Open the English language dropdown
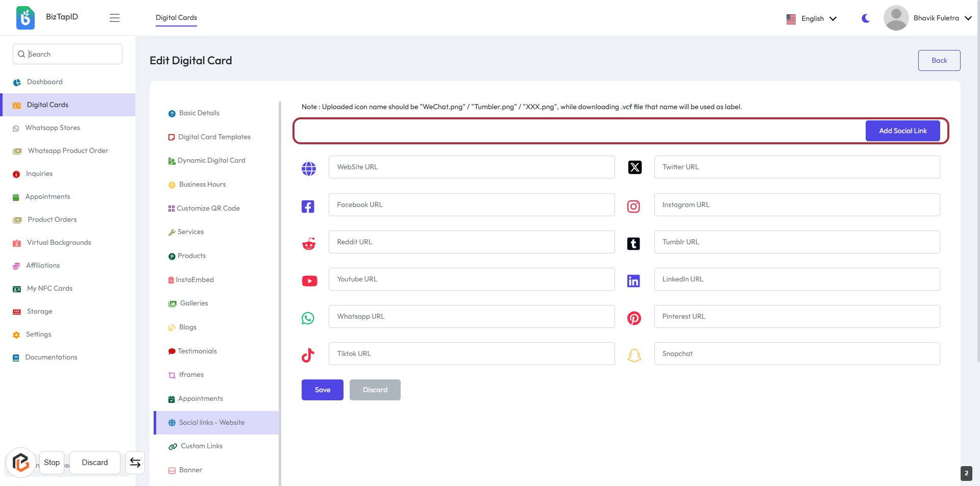 pyautogui.click(x=812, y=18)
